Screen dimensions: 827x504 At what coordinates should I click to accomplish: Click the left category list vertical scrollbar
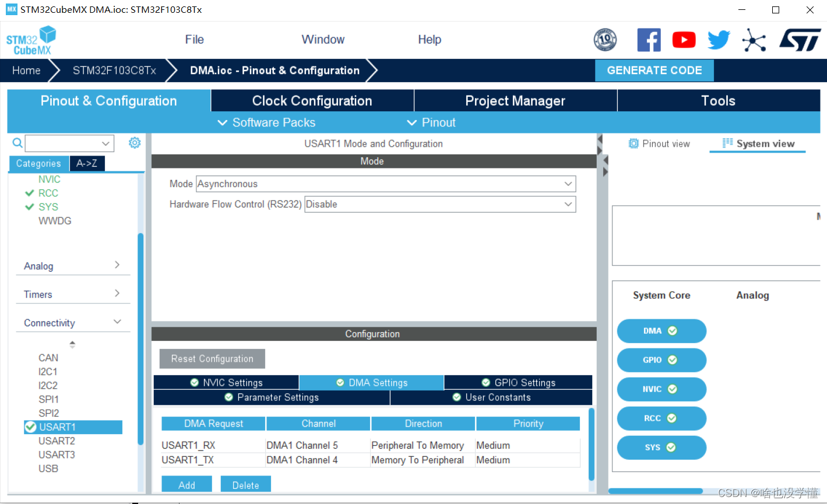pyautogui.click(x=140, y=338)
